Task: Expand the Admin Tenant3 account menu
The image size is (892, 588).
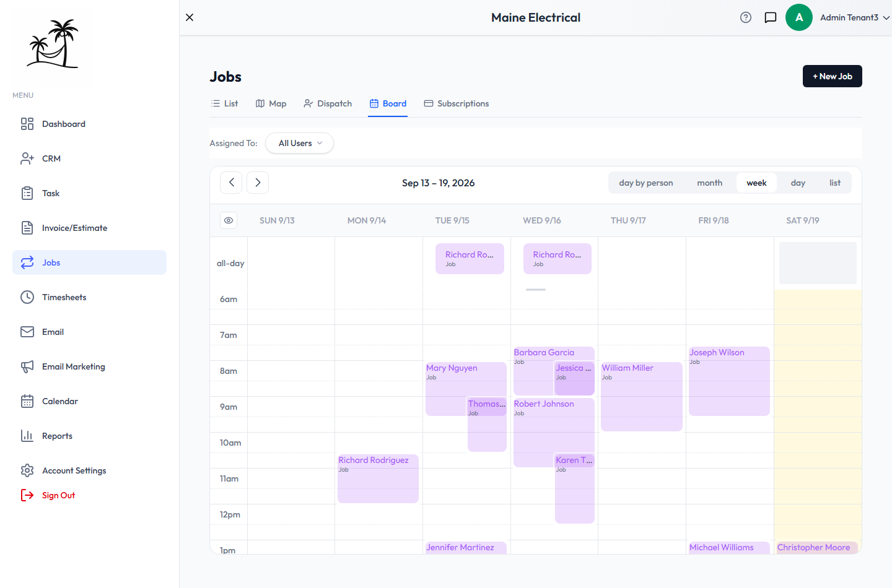Action: pos(855,17)
